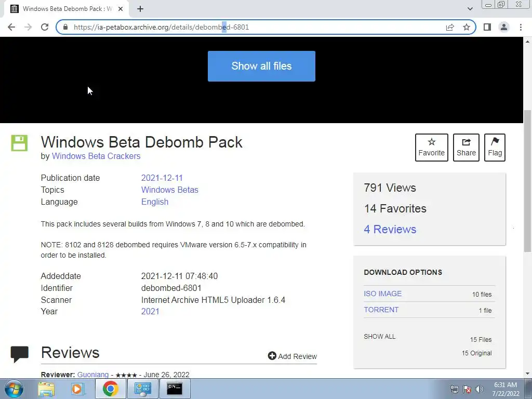Click the taskbar clock showing 6:31 AM
532x399 pixels.
(506, 389)
